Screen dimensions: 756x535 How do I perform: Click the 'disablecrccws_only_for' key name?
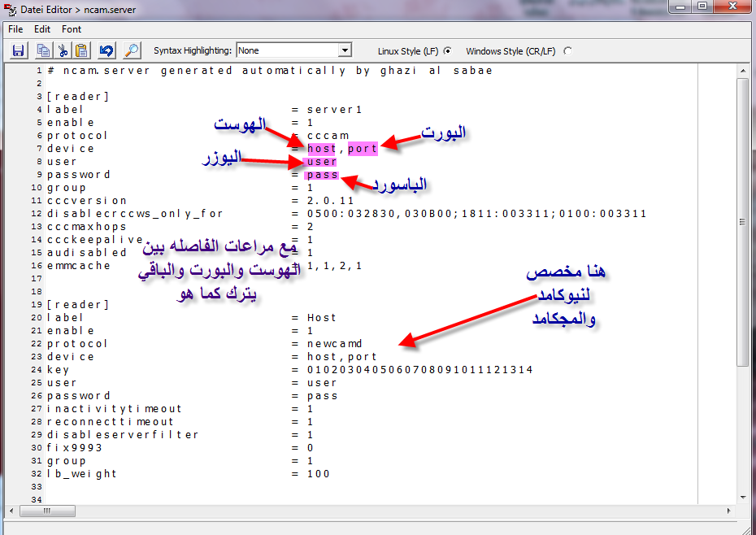(x=135, y=214)
